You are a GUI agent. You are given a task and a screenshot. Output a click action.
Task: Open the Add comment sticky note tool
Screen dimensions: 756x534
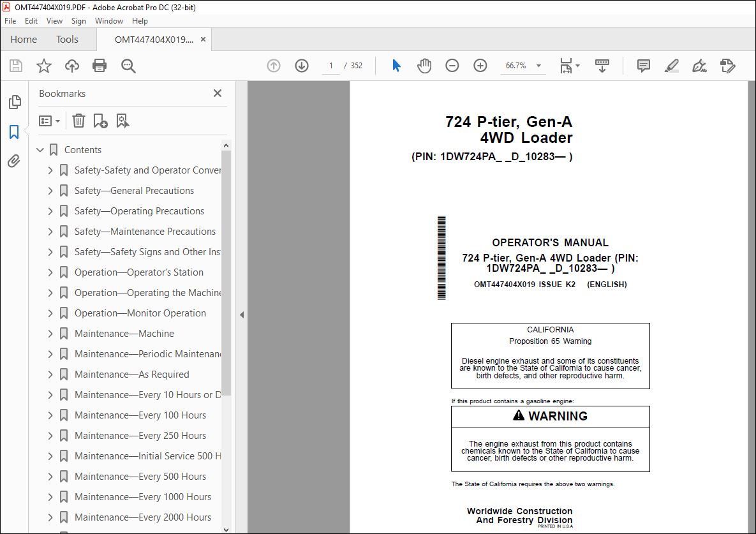[644, 66]
